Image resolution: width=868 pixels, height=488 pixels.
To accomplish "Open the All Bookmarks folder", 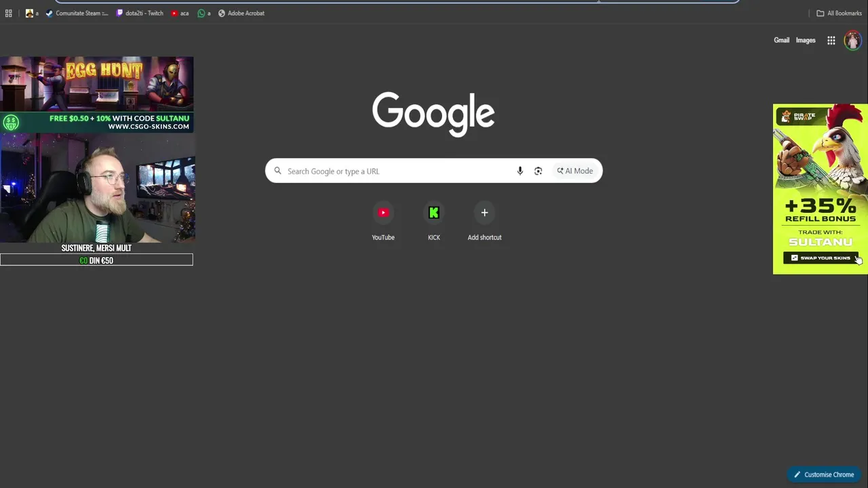I will (839, 13).
